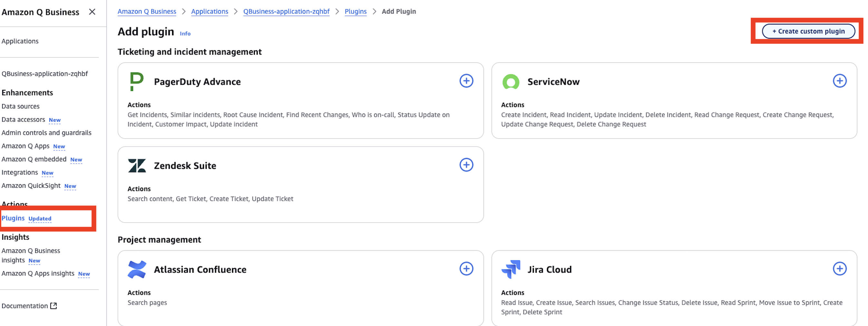
Task: Open Amazon QuickSight sidebar item
Action: [x=31, y=186]
